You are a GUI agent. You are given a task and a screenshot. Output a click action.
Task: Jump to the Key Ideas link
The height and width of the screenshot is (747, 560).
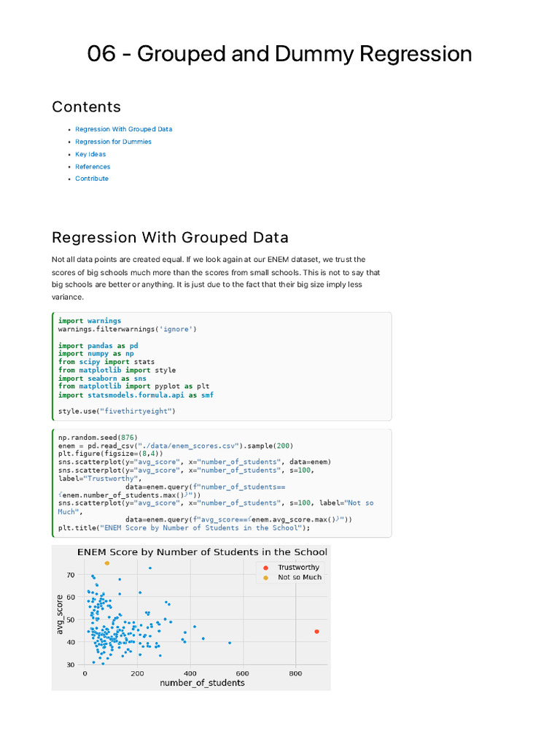point(90,154)
